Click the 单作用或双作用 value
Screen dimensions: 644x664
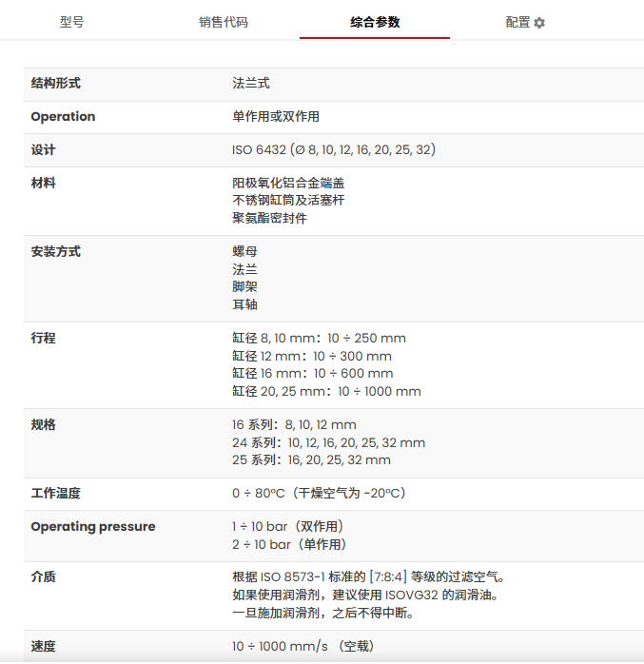click(276, 117)
